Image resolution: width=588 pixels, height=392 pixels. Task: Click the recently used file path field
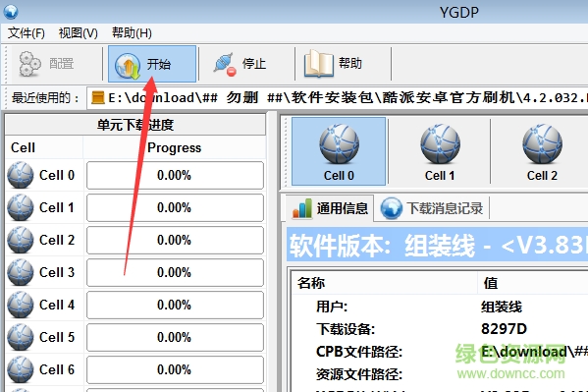(338, 98)
